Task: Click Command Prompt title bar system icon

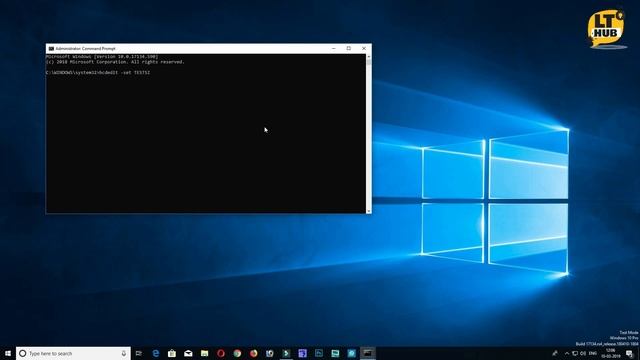Action: click(x=51, y=49)
